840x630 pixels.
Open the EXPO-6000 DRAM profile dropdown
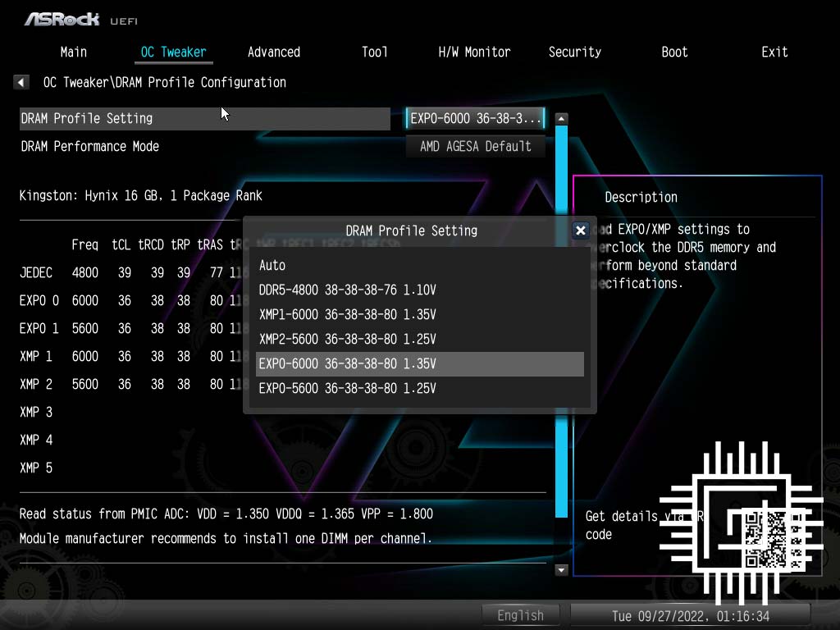coord(476,118)
